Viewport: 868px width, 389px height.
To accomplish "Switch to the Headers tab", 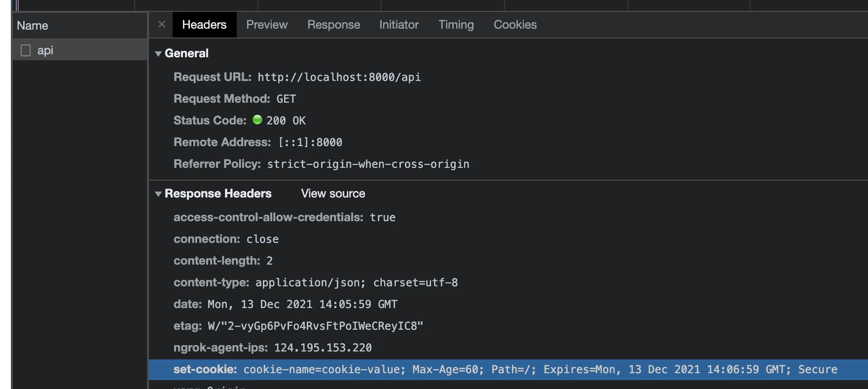I will click(204, 25).
